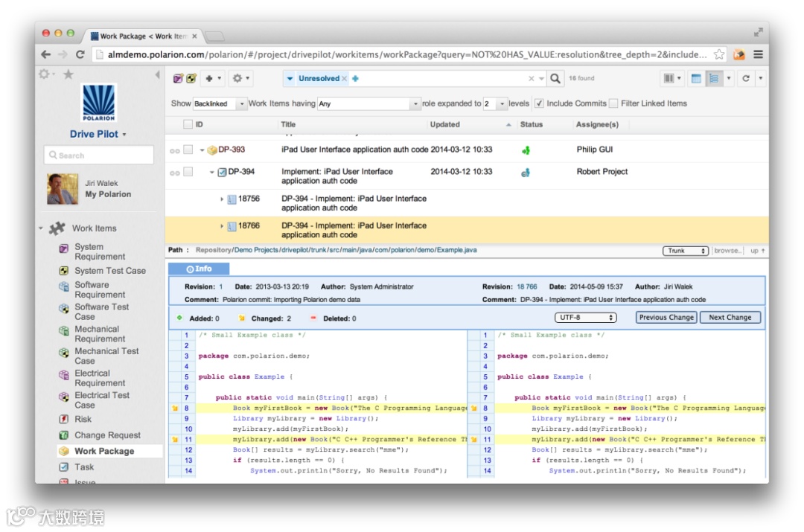804x532 pixels.
Task: Collapse the sidebar with the left arrow
Action: [x=157, y=75]
